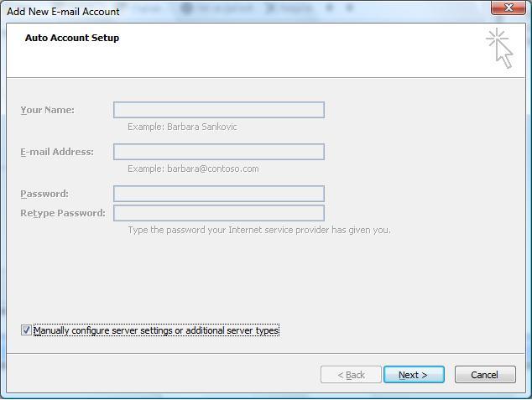
Task: Click the 'Password:' label
Action: coord(44,194)
